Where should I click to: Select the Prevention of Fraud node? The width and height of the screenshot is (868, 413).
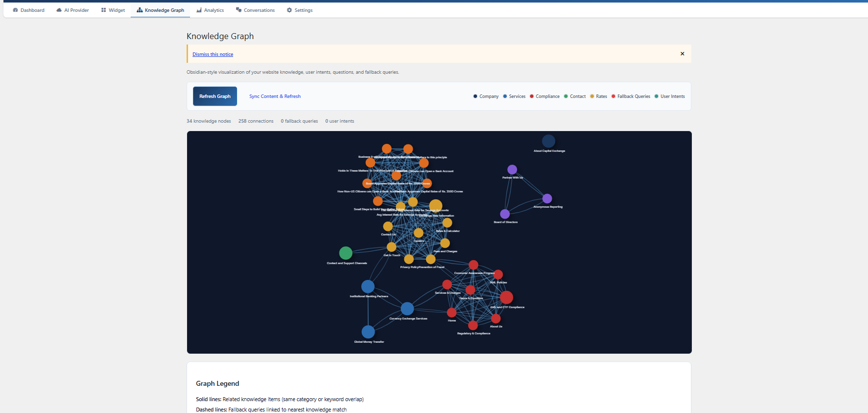coord(431,259)
